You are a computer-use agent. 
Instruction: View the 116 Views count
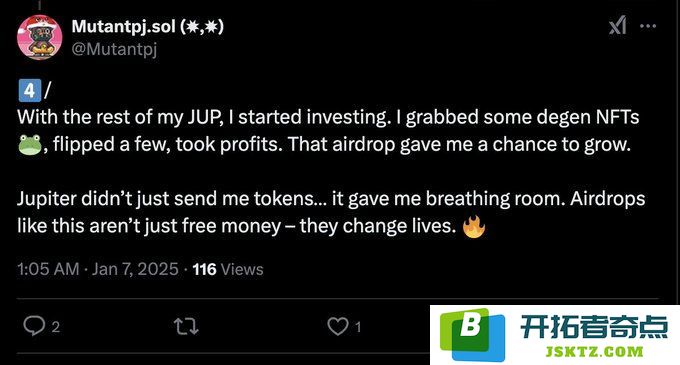pos(228,269)
